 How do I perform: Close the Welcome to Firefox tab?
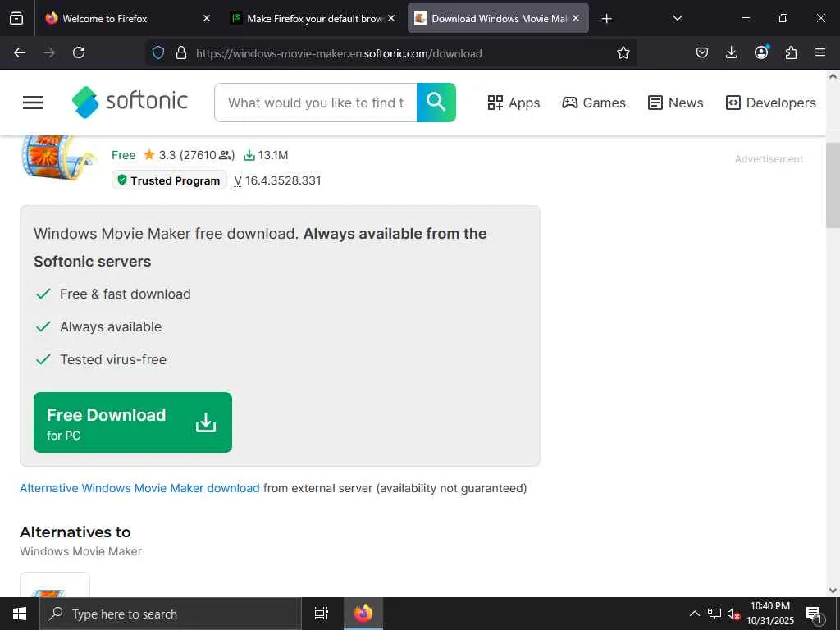(x=207, y=18)
